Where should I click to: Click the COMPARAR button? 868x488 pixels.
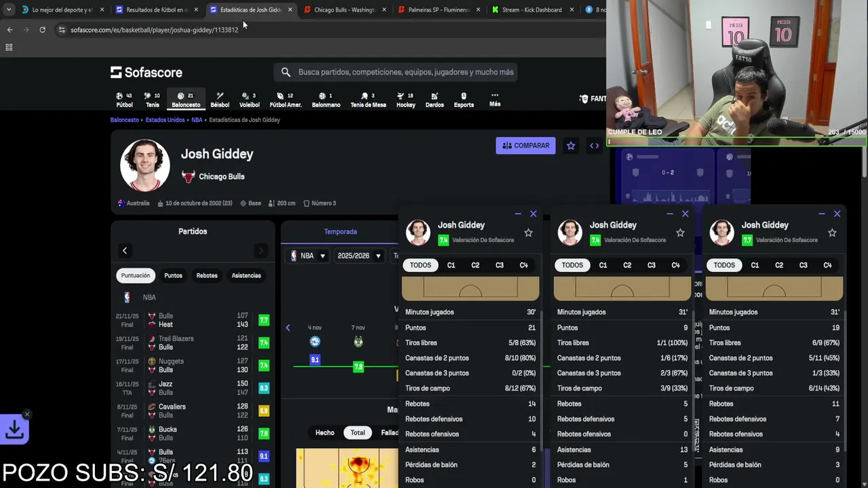[x=526, y=146]
